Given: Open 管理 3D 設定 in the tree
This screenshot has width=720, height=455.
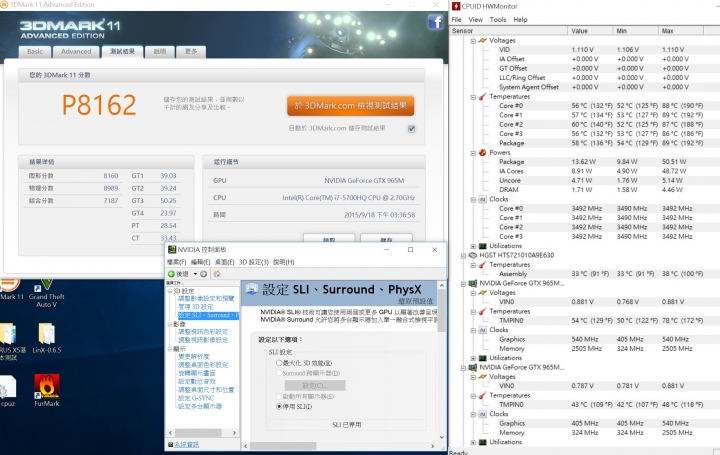Looking at the screenshot, I should tap(196, 307).
